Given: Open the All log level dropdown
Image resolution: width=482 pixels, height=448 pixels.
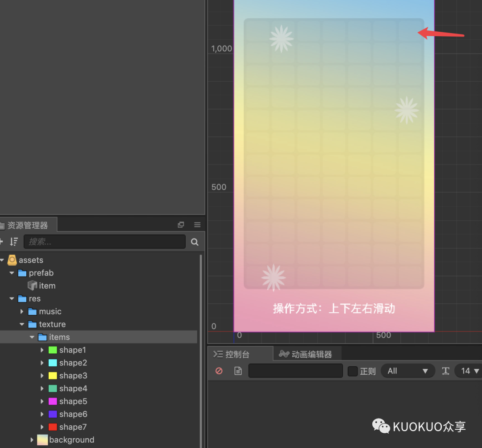Looking at the screenshot, I should coord(407,371).
